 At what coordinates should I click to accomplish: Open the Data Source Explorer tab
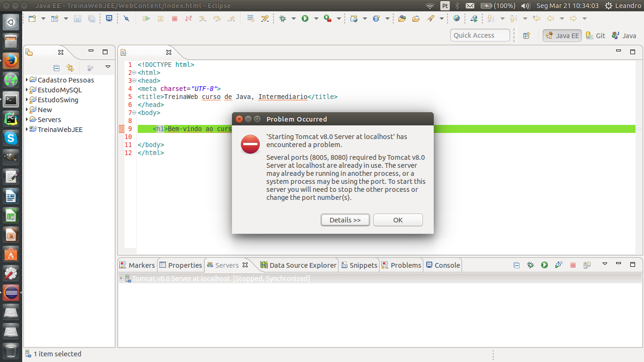298,265
